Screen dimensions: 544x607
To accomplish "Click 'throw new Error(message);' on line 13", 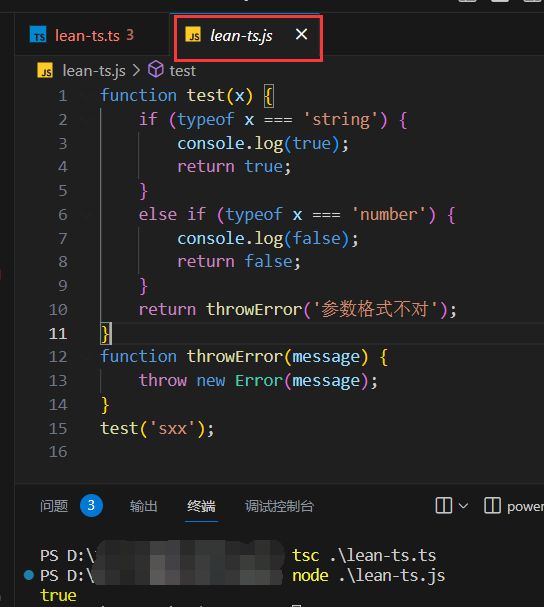I will pos(258,381).
